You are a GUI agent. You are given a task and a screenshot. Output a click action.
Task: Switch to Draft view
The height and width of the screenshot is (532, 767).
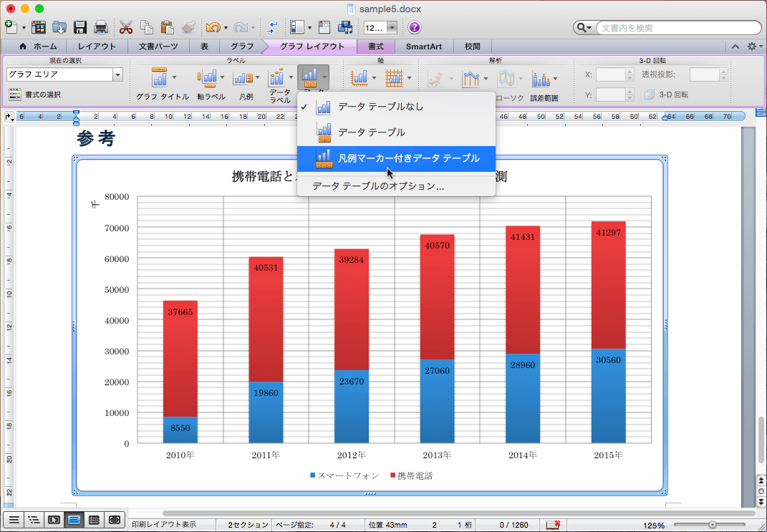tap(14, 520)
